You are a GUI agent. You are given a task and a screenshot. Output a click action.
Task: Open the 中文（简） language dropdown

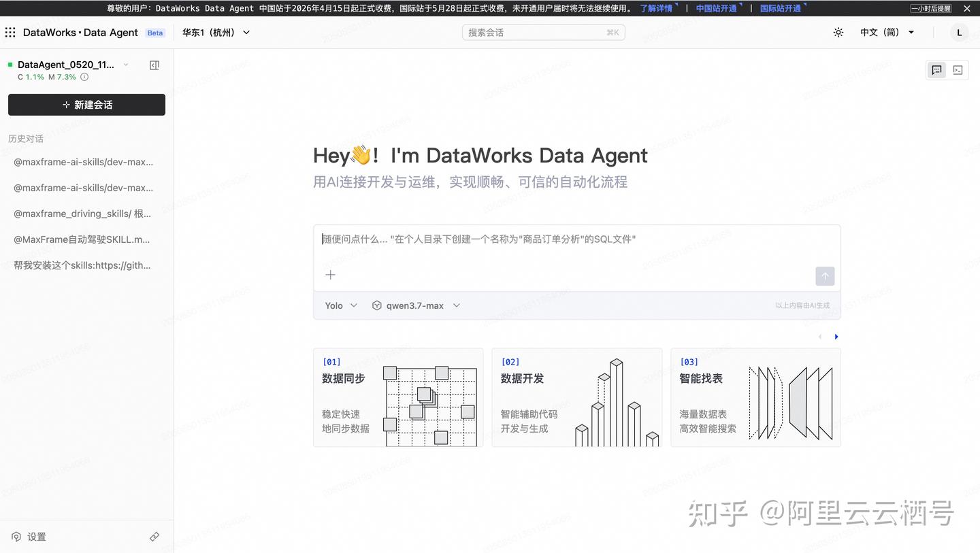click(x=887, y=33)
